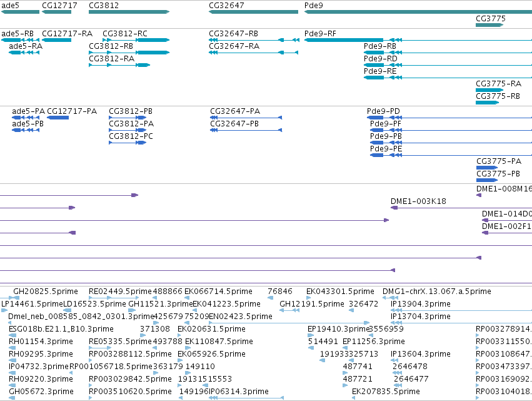
Task: Click the CG32647-RB transcript line
Action: [254, 40]
